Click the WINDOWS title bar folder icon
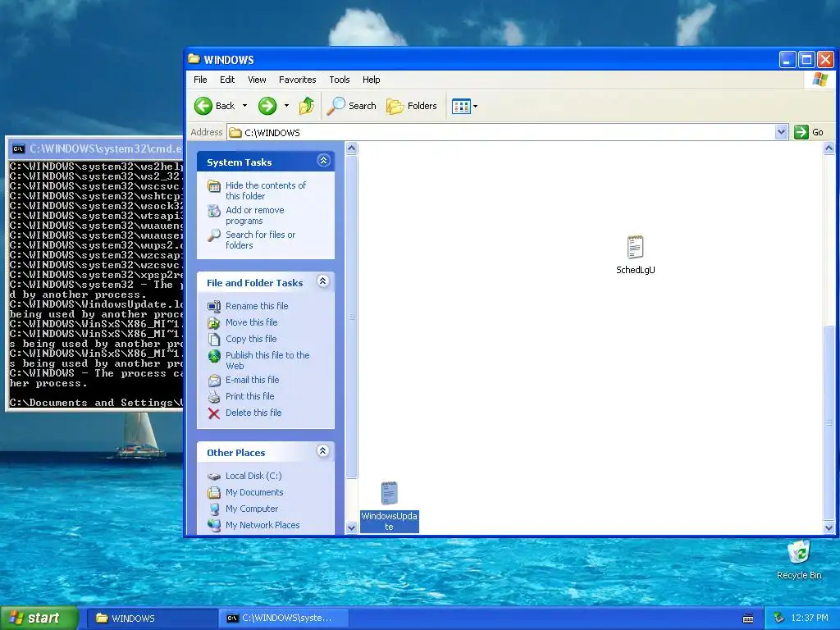Viewport: 840px width, 630px height. pos(194,59)
